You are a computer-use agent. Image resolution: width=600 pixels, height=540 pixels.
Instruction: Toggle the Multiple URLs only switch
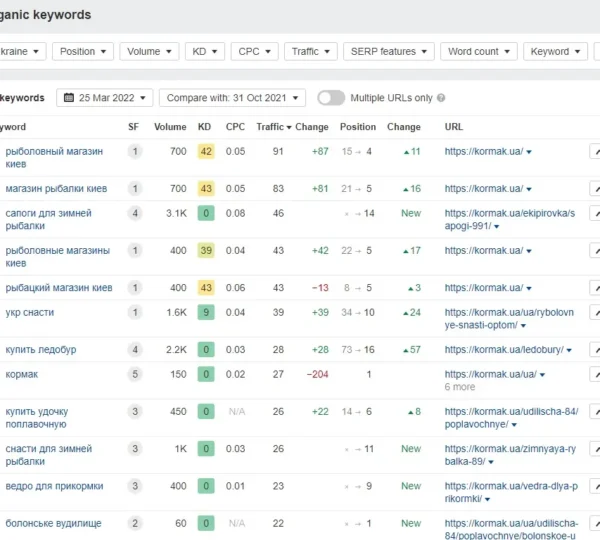pos(331,98)
